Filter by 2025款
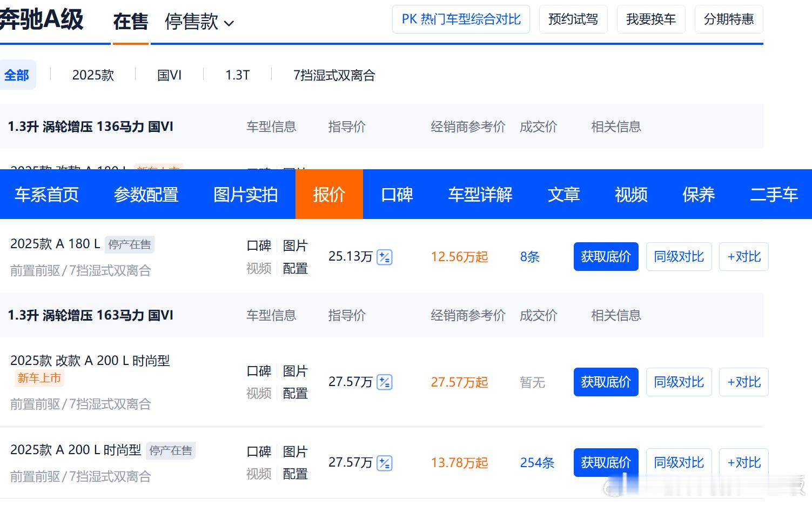This screenshot has width=812, height=505. click(x=93, y=75)
